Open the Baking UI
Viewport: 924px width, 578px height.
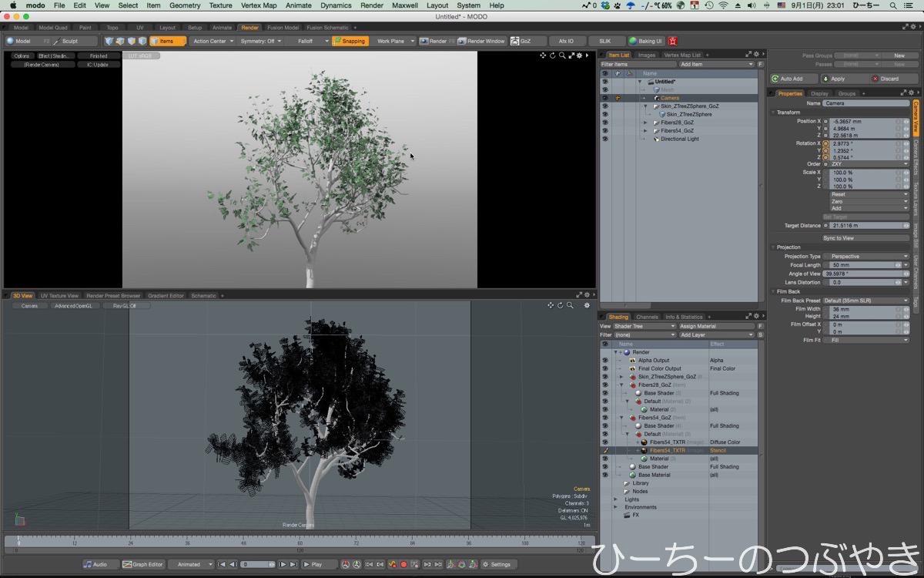(x=645, y=41)
